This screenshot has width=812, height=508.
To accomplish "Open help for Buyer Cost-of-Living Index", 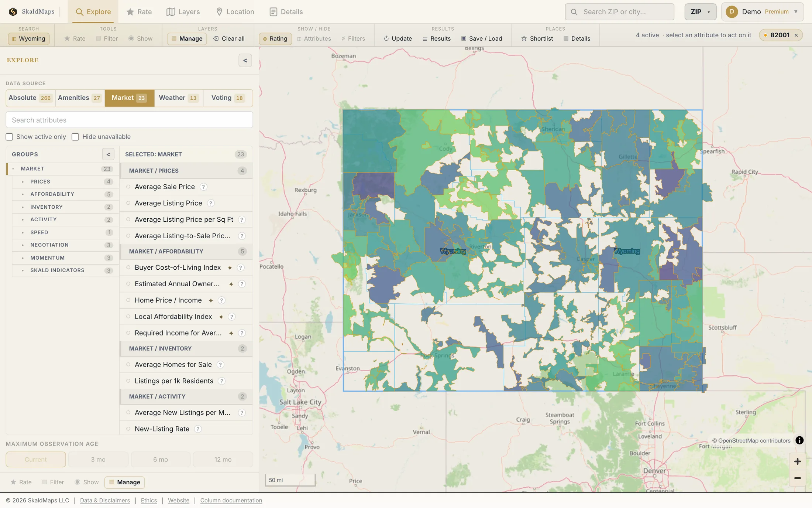I will (x=241, y=267).
